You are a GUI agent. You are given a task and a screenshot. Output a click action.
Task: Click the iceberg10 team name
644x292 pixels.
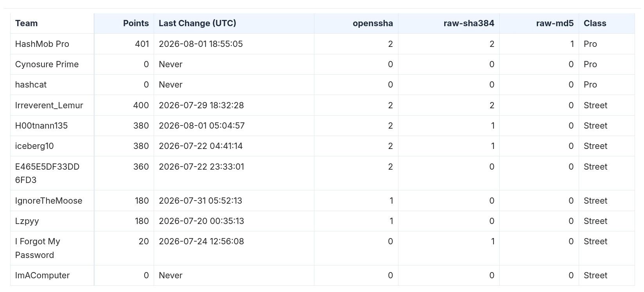pos(34,146)
